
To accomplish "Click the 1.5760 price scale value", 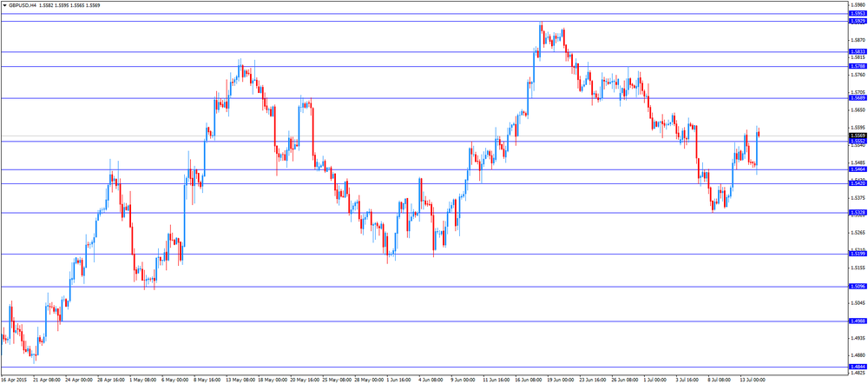I will [x=857, y=75].
